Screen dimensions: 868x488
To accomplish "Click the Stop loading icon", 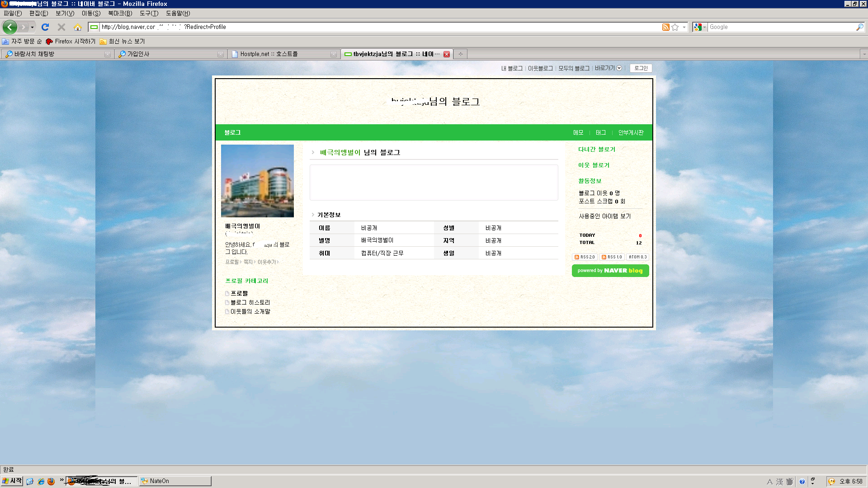I will click(x=61, y=27).
